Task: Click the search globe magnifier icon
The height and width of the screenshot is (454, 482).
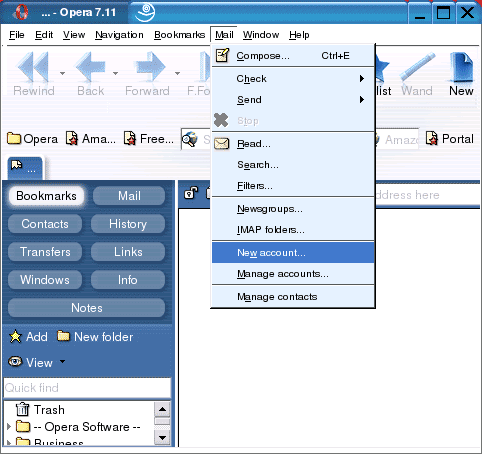Action: coord(190,139)
